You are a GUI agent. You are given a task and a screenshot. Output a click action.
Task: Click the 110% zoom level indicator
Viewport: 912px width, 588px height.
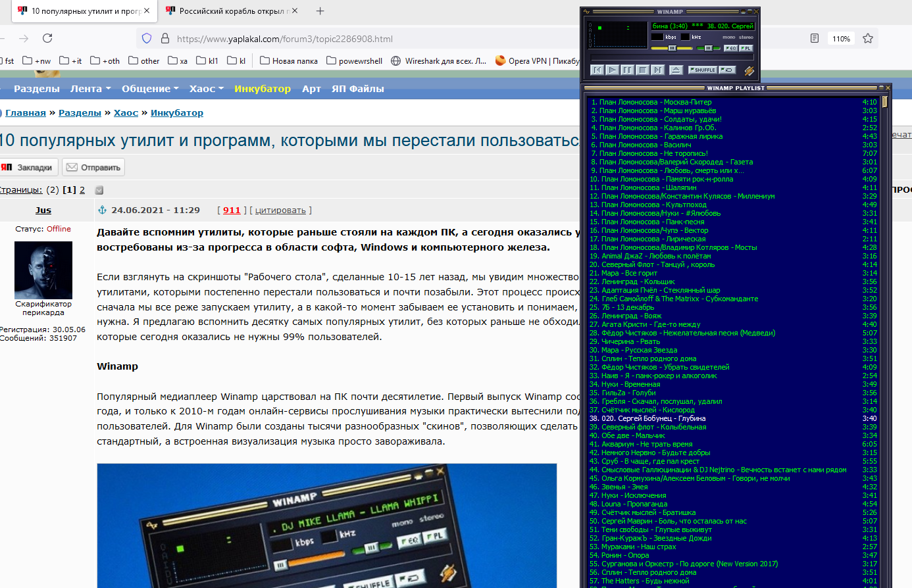click(841, 39)
